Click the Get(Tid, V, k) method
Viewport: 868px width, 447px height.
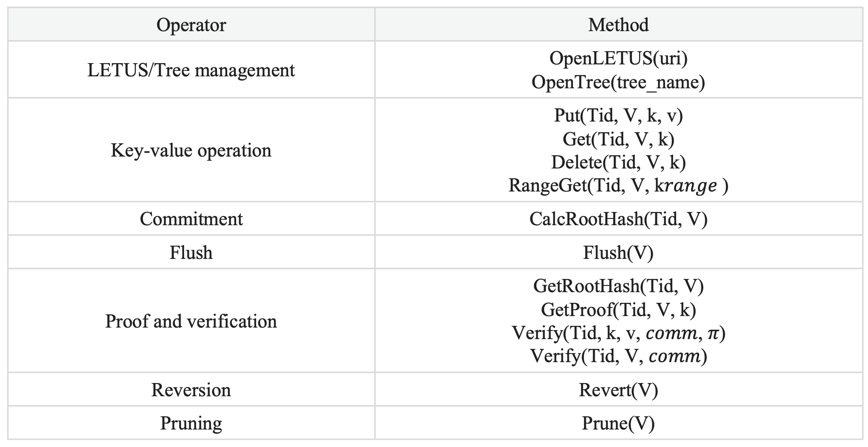pos(618,139)
